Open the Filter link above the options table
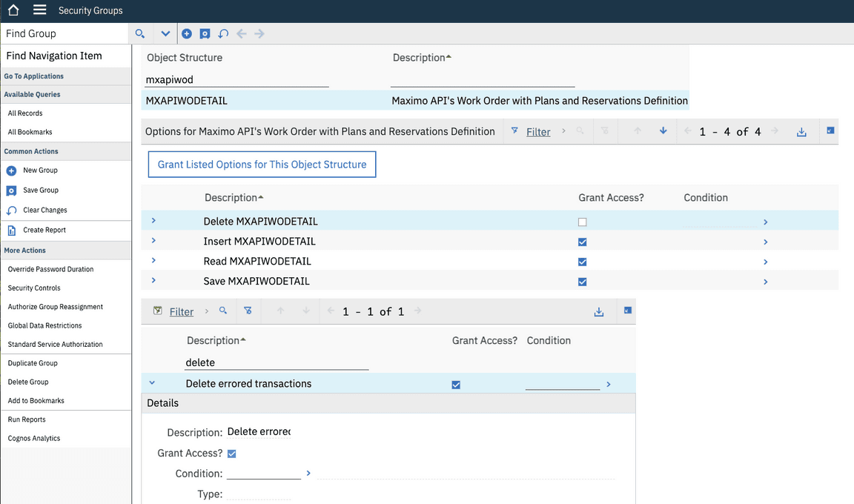This screenshot has height=504, width=854. point(537,131)
